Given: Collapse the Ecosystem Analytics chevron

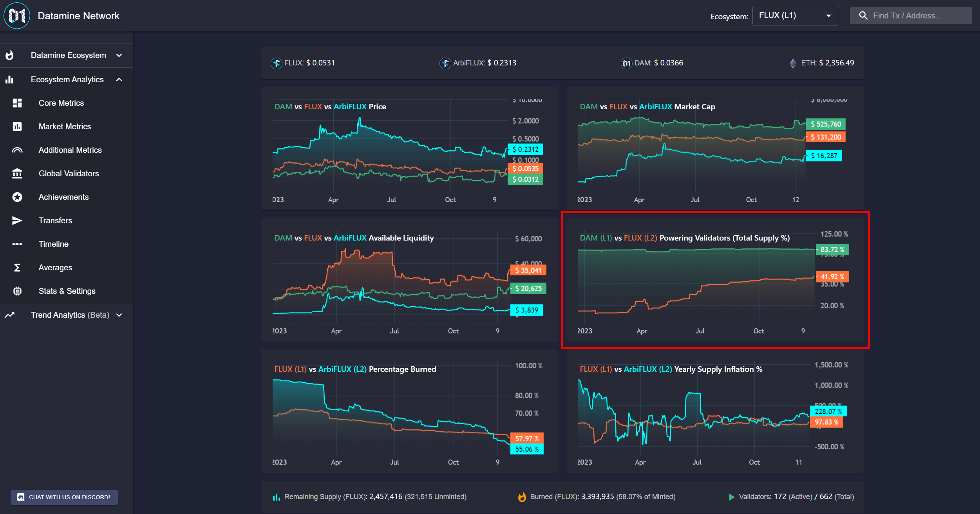Looking at the screenshot, I should click(x=119, y=80).
